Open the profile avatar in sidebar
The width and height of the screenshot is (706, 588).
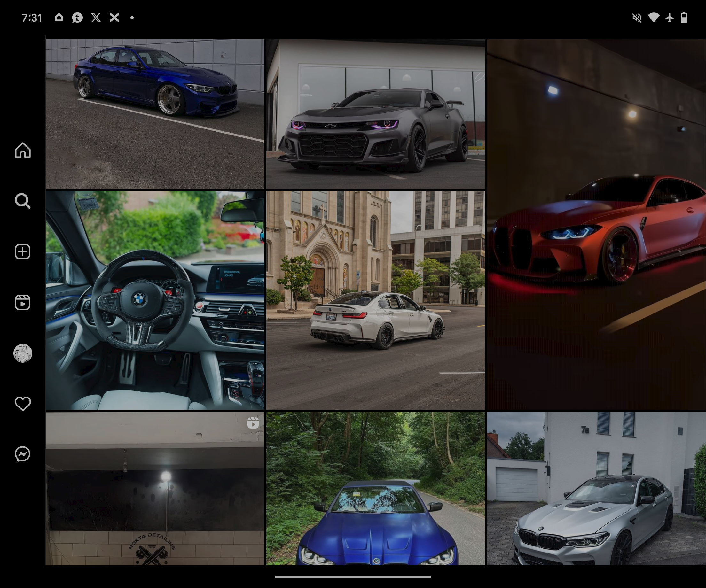pyautogui.click(x=23, y=353)
